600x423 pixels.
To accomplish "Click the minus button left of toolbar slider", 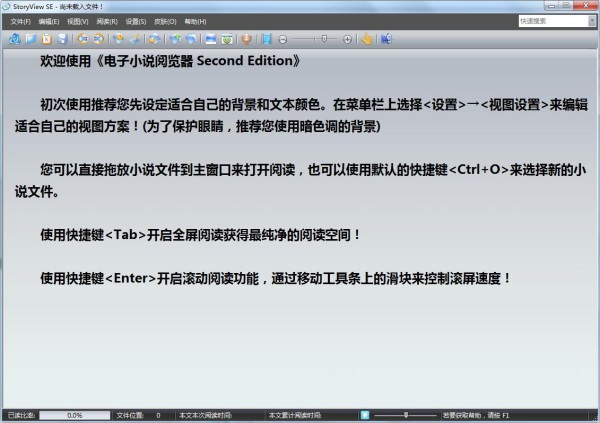I will click(283, 39).
